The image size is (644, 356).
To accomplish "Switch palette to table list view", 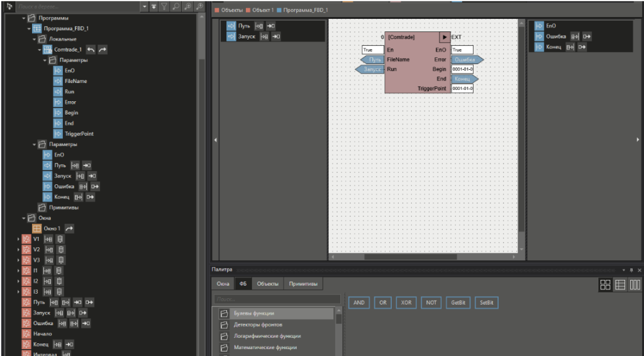I will (620, 285).
